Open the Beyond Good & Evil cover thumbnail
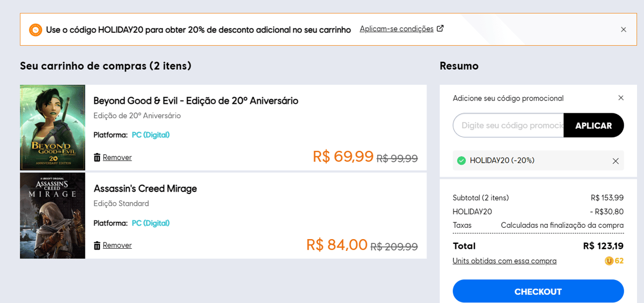Image resolution: width=644 pixels, height=303 pixels. click(x=53, y=127)
